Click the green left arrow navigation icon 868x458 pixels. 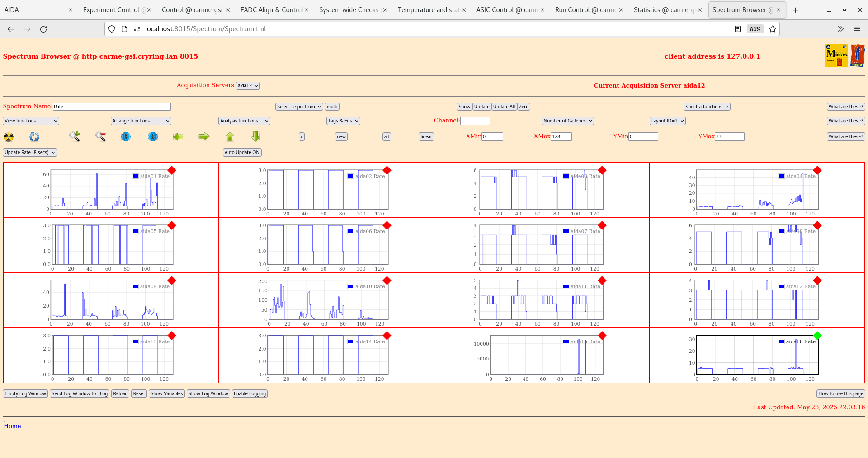(x=178, y=136)
